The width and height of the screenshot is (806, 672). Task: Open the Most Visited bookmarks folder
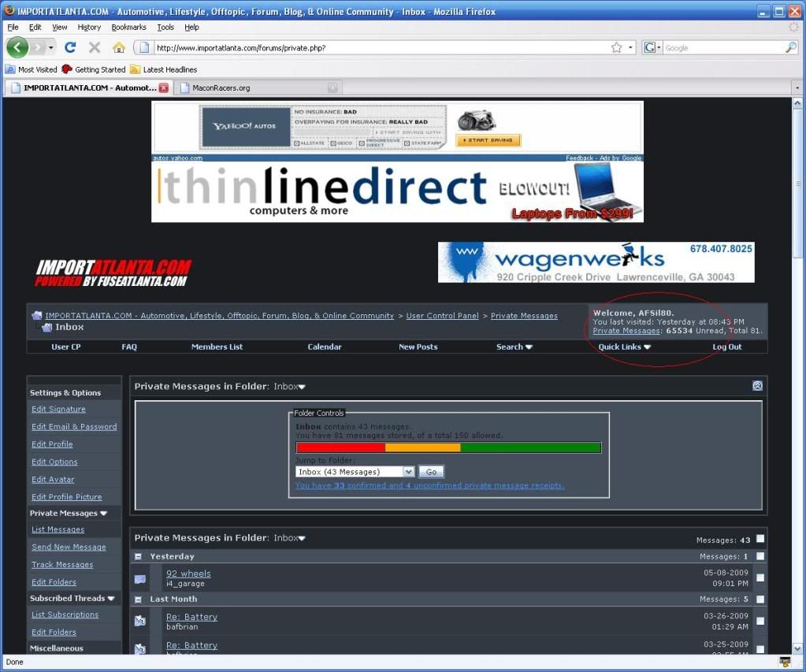32,69
